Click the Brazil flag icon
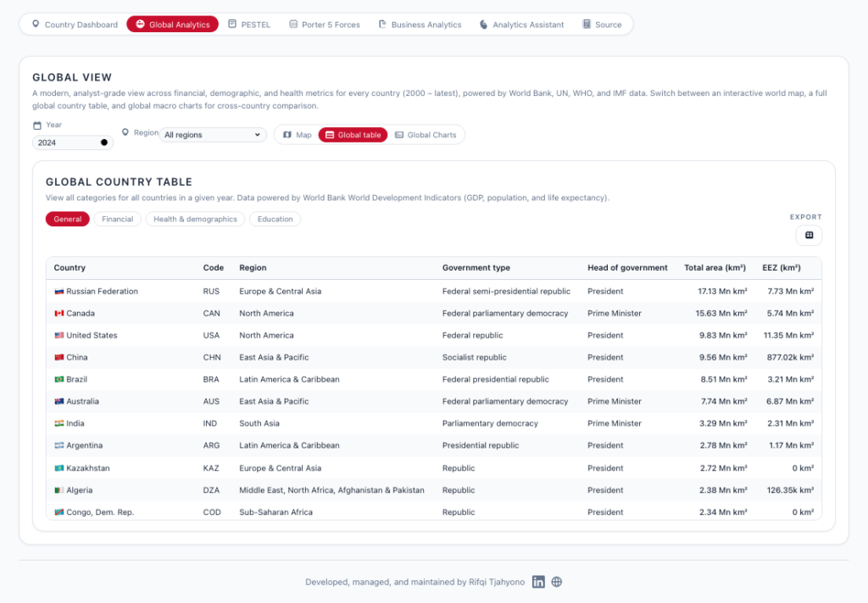The height and width of the screenshot is (603, 868). [x=58, y=380]
